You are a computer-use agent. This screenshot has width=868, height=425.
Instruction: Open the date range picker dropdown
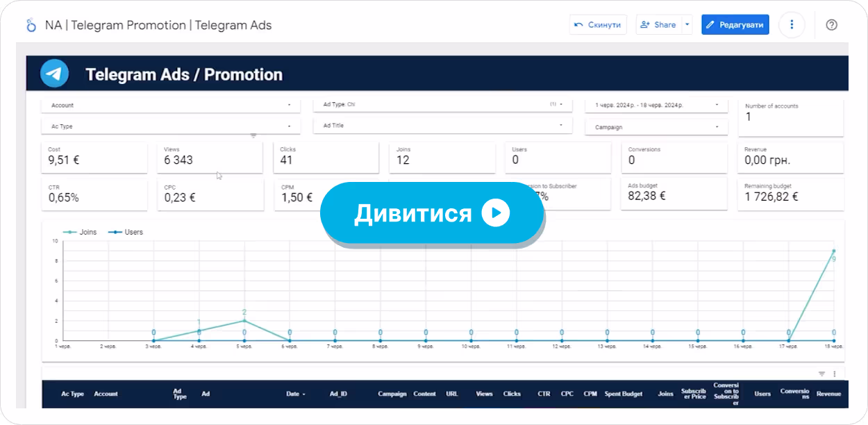(656, 105)
